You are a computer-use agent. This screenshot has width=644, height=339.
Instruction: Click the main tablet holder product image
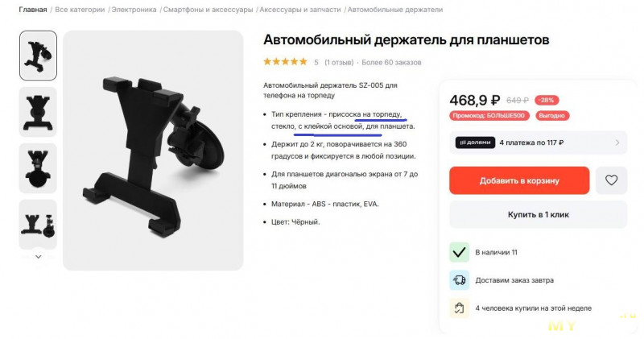pyautogui.click(x=153, y=151)
